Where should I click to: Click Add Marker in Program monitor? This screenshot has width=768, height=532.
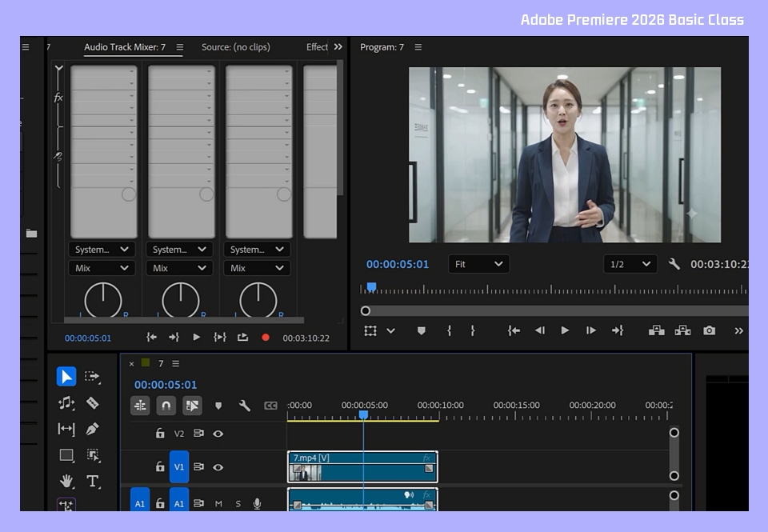422,330
